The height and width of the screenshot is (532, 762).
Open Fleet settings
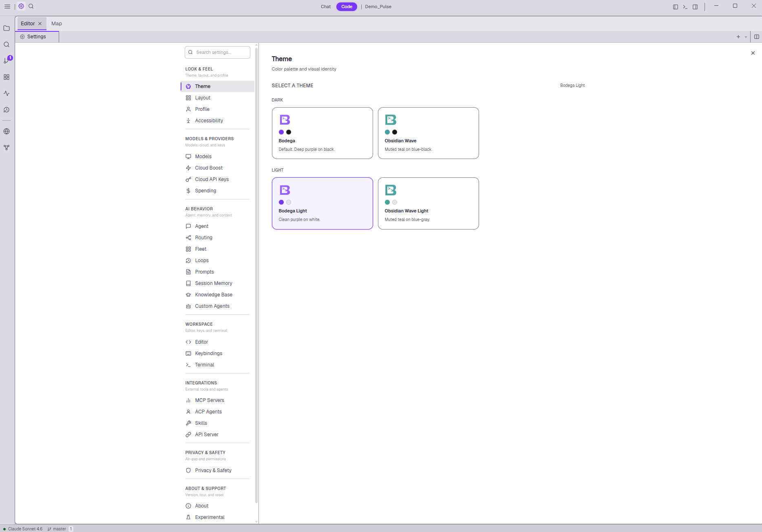(x=217, y=249)
